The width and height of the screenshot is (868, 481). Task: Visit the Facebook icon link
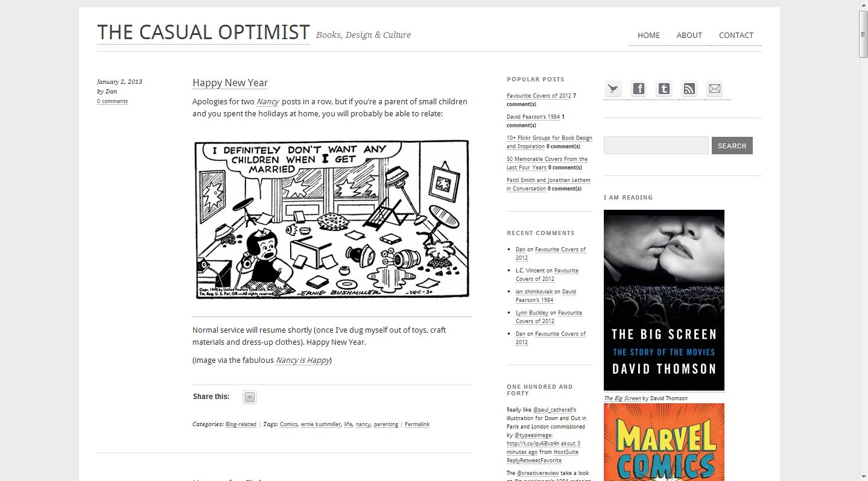(639, 89)
